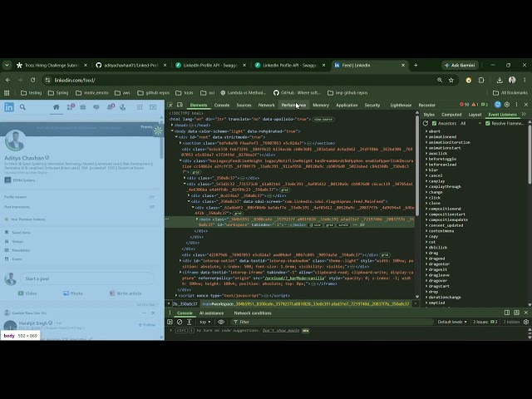
Task: Open console settings gear icon
Action: 526,322
